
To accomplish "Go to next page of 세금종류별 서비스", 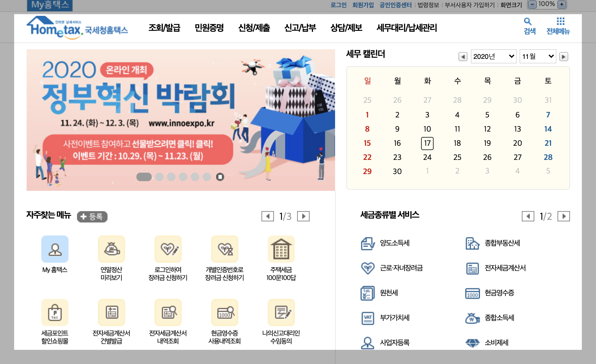I will [563, 217].
